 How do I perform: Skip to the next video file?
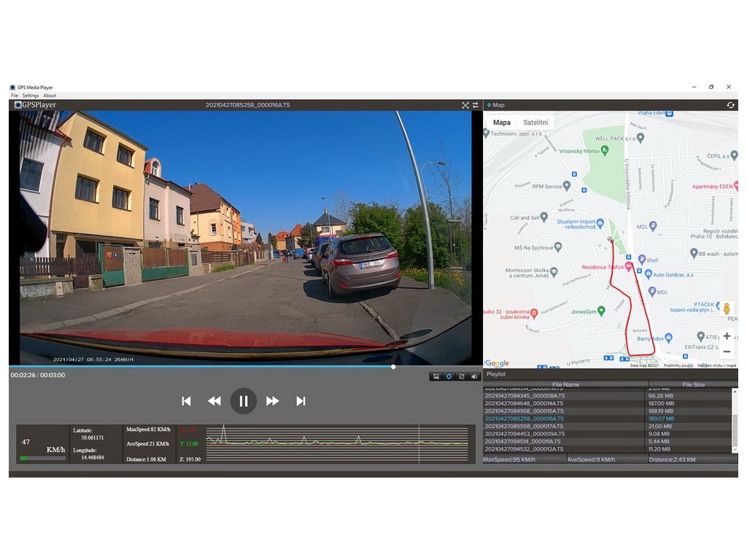[301, 401]
